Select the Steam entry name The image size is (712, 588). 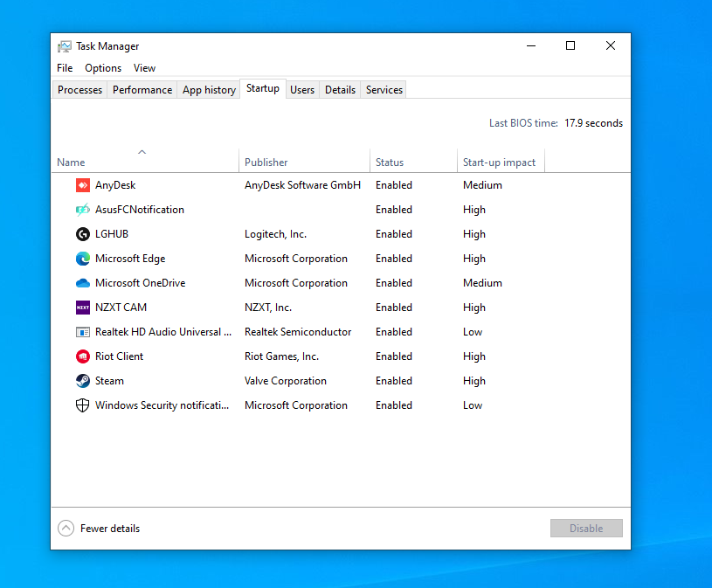(109, 381)
